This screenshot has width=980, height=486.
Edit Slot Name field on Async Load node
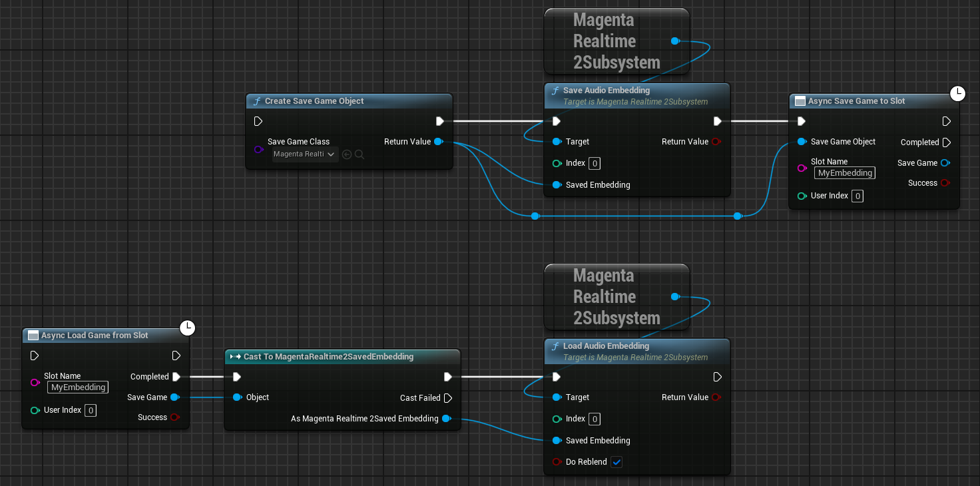(x=78, y=387)
